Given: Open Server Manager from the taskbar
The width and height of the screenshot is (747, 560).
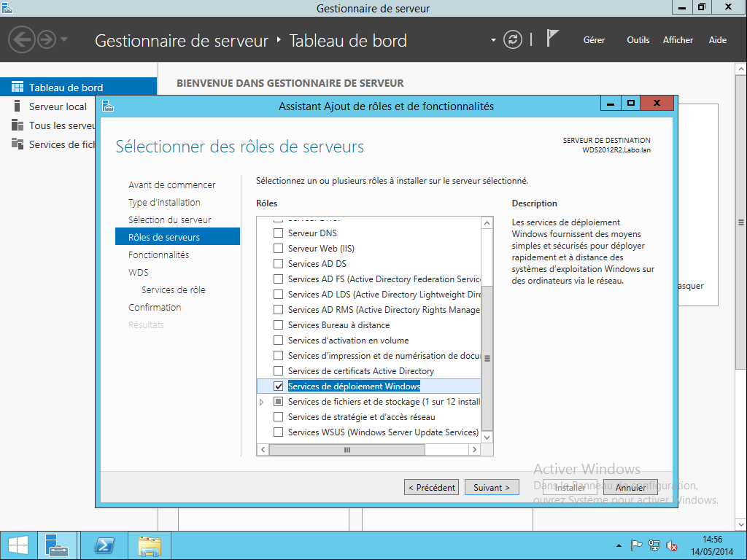Looking at the screenshot, I should click(x=57, y=545).
